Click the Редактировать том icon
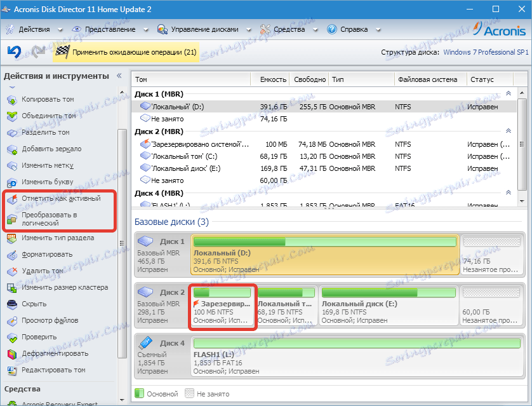Viewport: 532px width, 406px height. 12,370
